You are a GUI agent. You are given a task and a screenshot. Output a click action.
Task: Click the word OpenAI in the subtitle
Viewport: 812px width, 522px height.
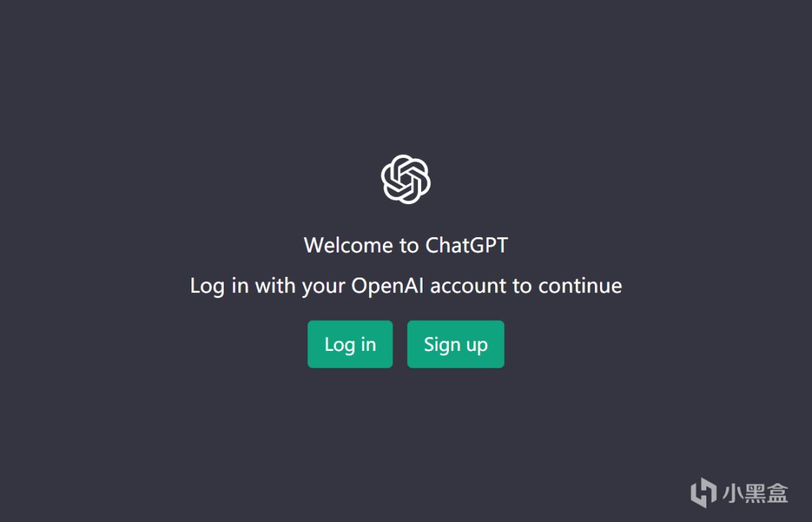pos(387,286)
